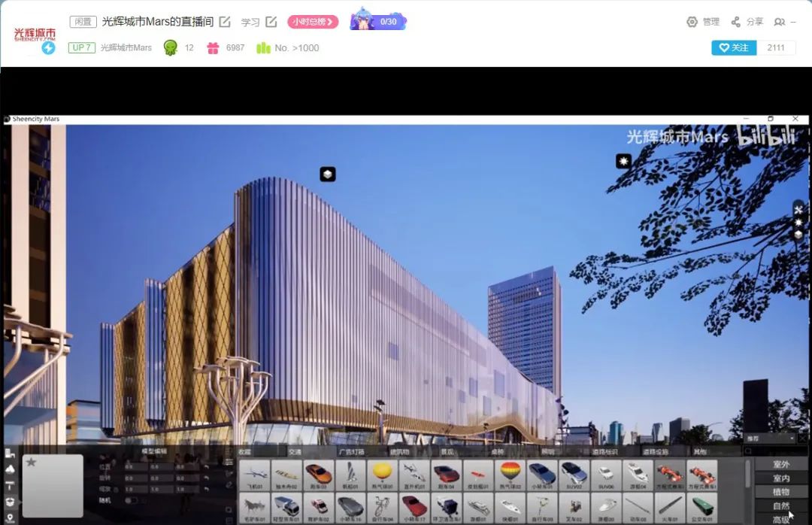Image resolution: width=812 pixels, height=525 pixels.
Task: Click the 关注 follow button
Action: coord(733,47)
